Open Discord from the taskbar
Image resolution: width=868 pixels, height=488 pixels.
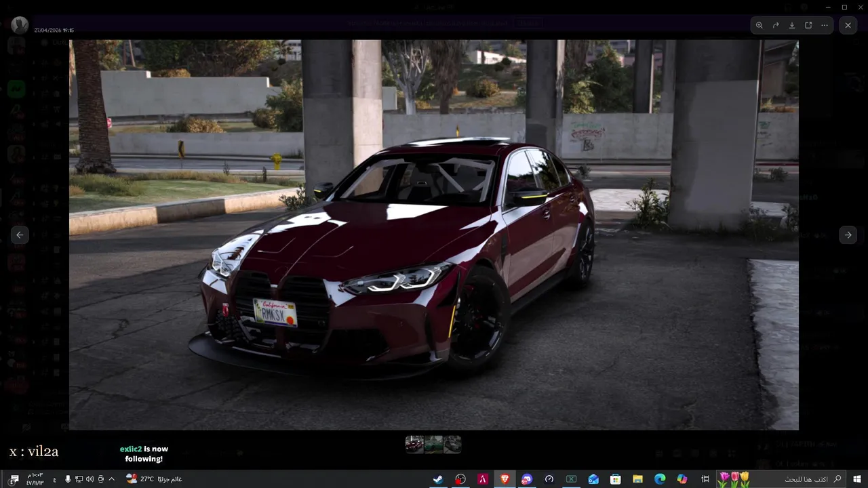(527, 479)
